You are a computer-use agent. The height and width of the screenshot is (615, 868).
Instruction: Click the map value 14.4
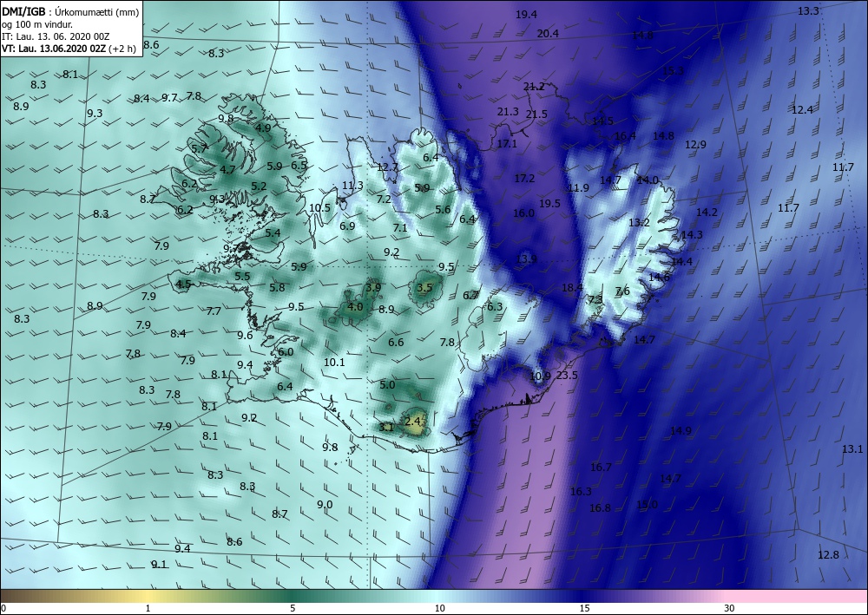681,262
